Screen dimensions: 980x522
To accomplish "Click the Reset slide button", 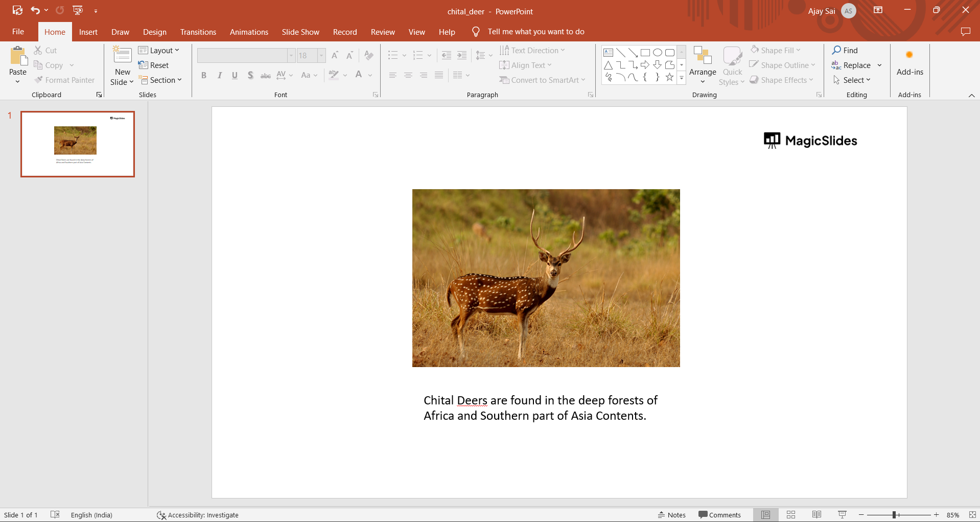I will coord(154,65).
